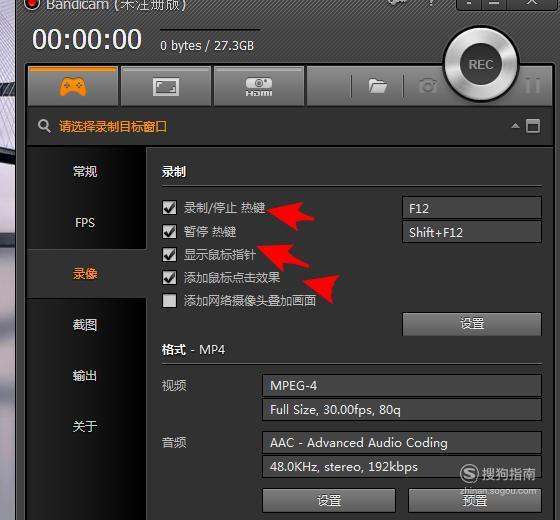Click the MPEG-4 video codec field
Image resolution: width=560 pixels, height=520 pixels.
coord(402,386)
